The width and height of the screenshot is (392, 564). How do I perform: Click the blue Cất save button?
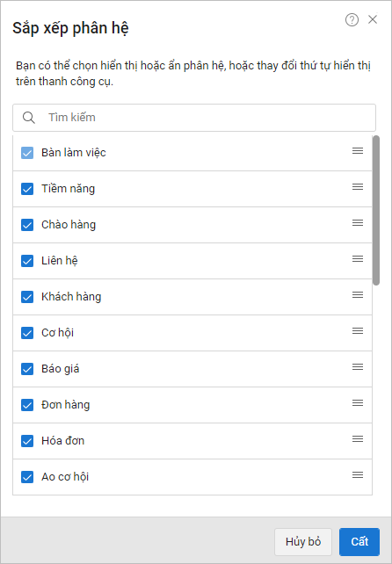(359, 542)
